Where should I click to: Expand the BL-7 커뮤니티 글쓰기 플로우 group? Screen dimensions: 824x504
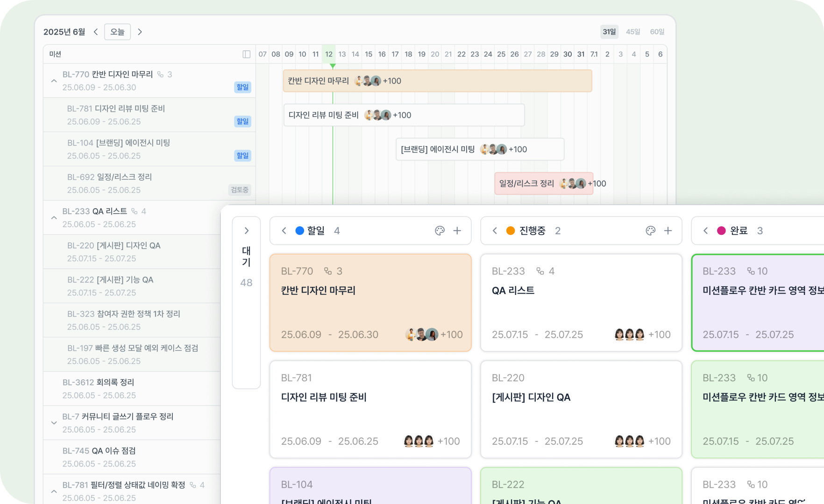[54, 423]
